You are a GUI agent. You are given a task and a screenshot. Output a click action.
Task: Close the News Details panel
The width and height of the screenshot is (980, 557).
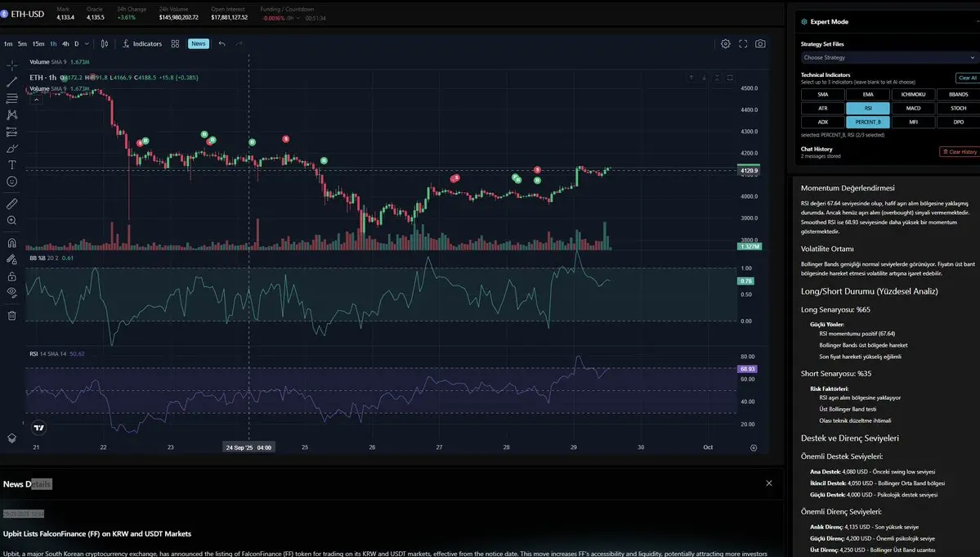tap(769, 483)
